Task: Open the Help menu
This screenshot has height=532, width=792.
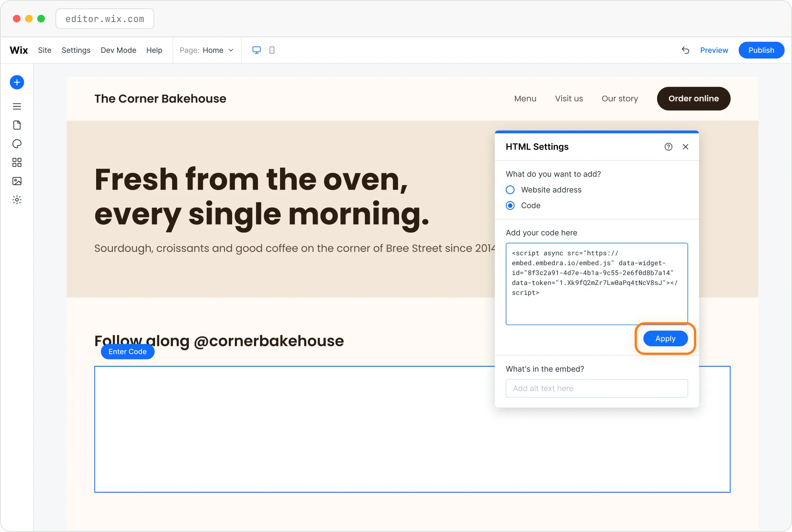Action: pos(154,50)
